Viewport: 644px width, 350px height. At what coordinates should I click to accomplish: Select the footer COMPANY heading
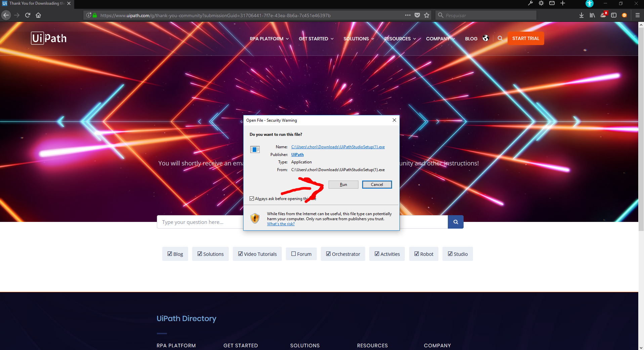click(x=437, y=346)
